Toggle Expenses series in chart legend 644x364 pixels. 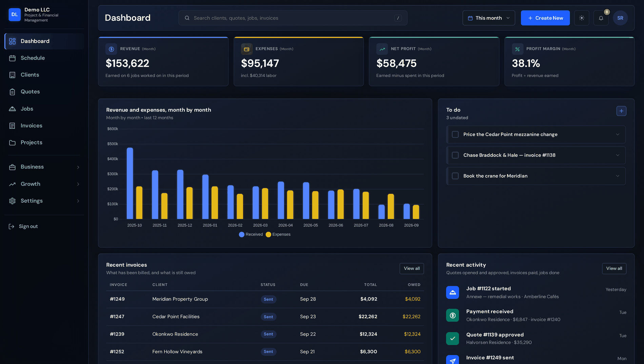pyautogui.click(x=278, y=235)
